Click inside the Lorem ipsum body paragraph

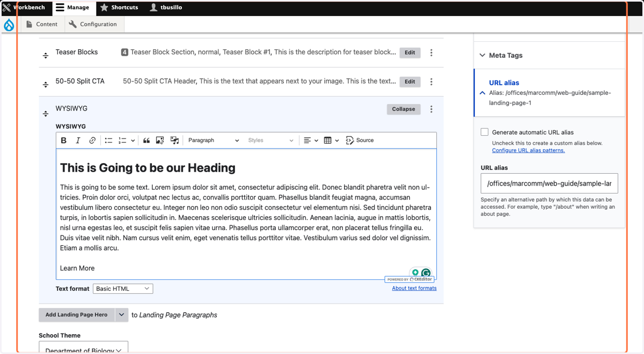246,218
